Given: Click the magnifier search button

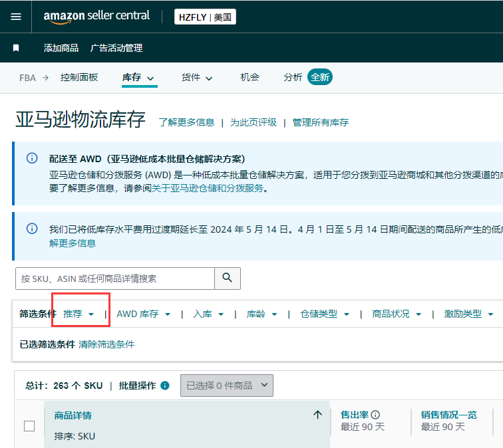Looking at the screenshot, I should coord(228,278).
